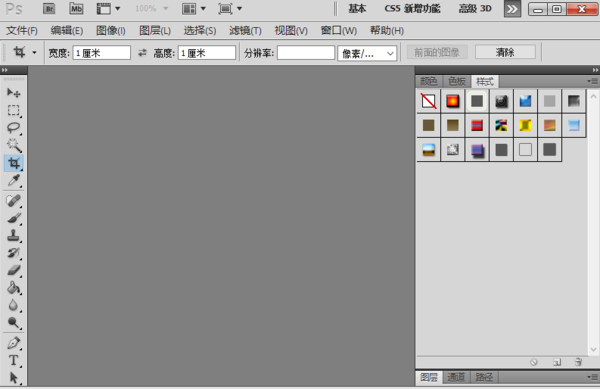
Task: Select the Magic Wand tool
Action: [14, 145]
